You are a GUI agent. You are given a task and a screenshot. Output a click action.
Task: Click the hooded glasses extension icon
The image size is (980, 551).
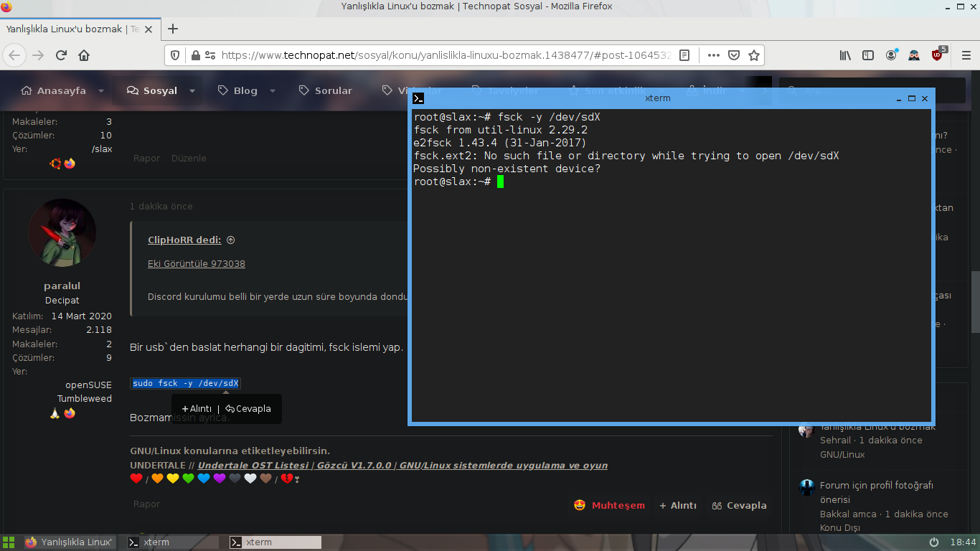[x=914, y=55]
